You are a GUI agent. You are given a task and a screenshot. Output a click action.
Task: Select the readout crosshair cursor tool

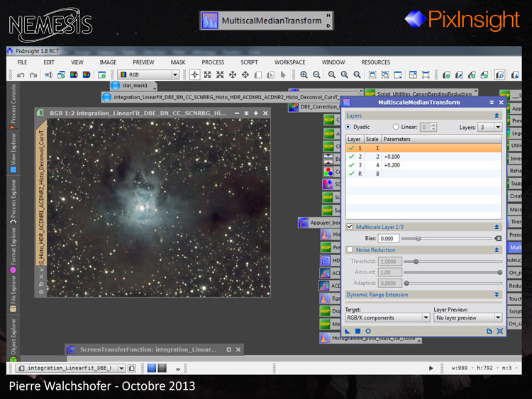pos(195,74)
